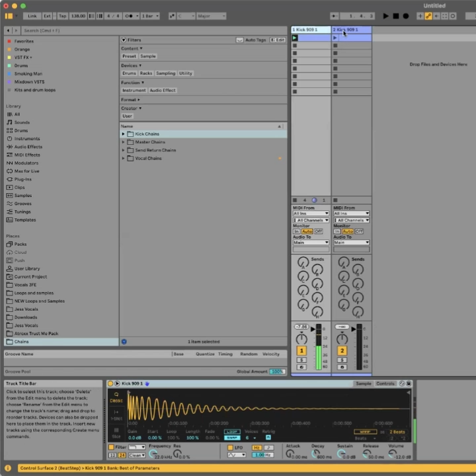
Task: Adjust the track 1 Send A knob
Action: point(303,263)
